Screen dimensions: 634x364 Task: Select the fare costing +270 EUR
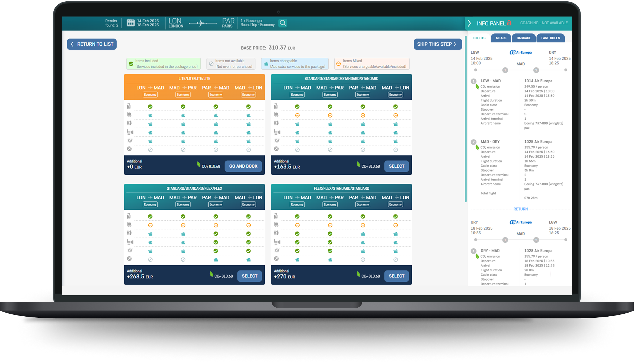click(396, 276)
